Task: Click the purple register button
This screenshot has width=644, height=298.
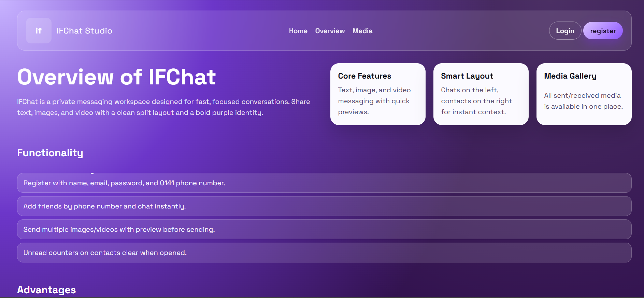Action: coord(603,31)
